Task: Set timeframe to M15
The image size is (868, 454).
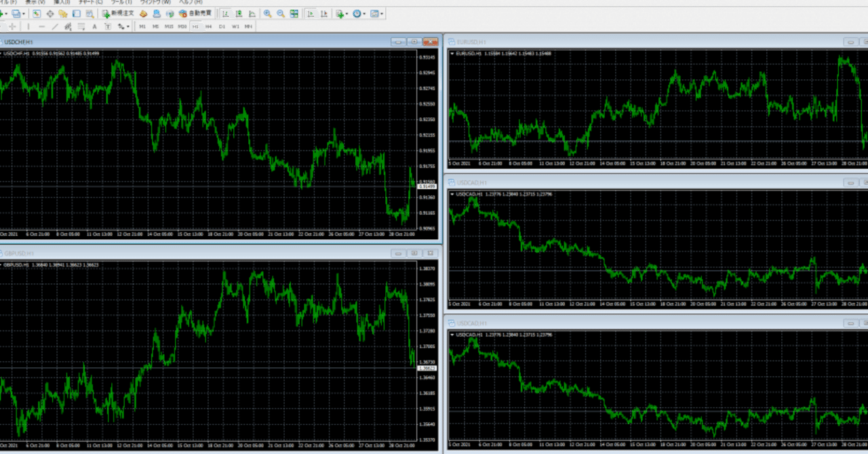Action: click(x=169, y=26)
